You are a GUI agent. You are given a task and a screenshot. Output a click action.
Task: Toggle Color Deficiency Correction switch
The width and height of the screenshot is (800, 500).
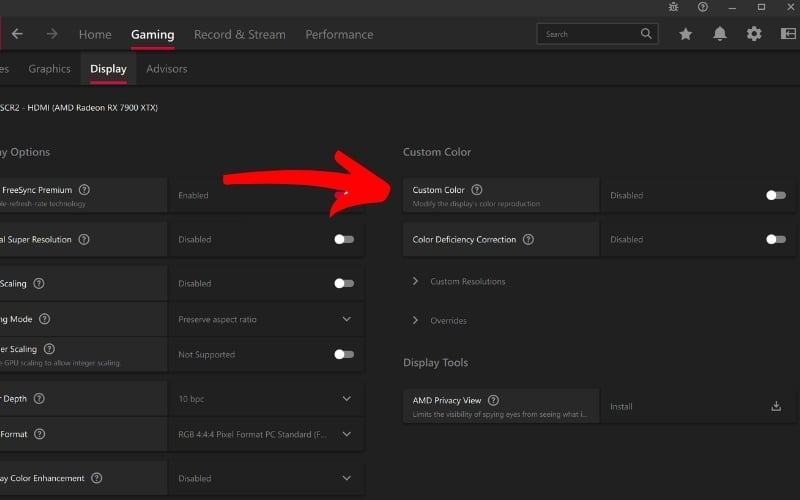click(775, 239)
